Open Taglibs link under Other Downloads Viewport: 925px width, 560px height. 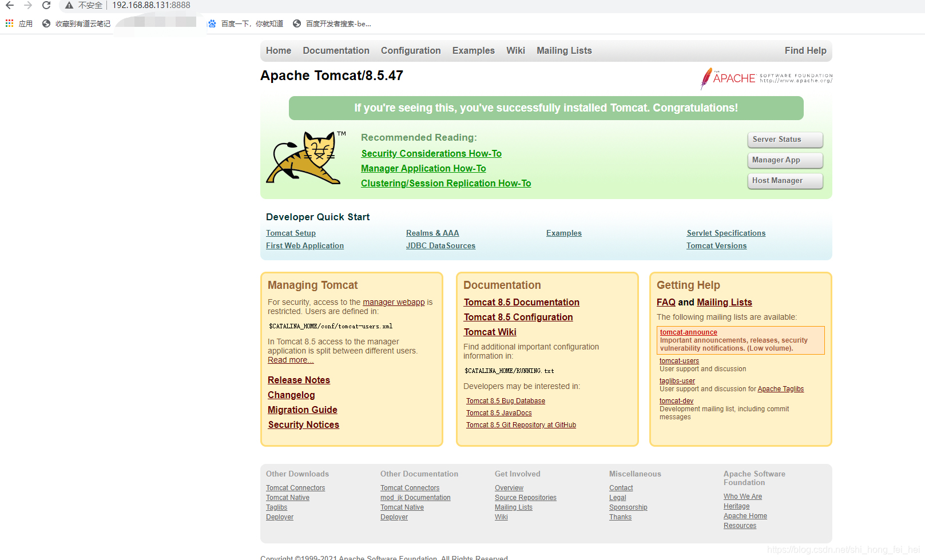(277, 507)
